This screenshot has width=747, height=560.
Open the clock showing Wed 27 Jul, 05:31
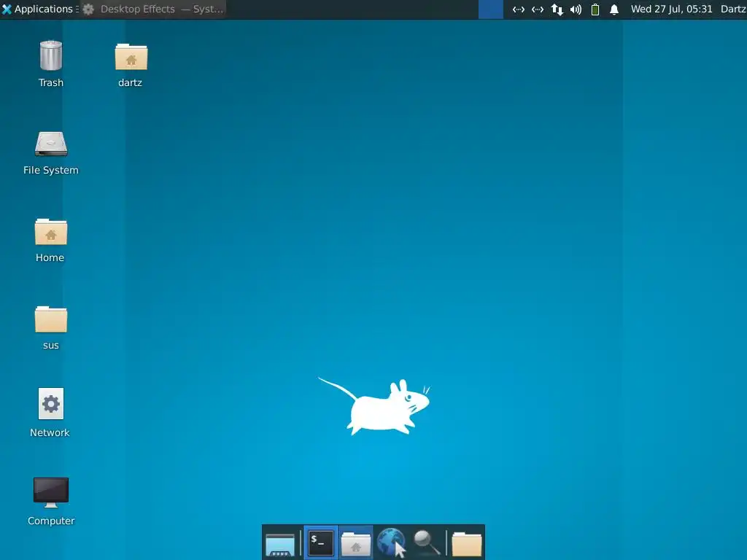pyautogui.click(x=671, y=9)
